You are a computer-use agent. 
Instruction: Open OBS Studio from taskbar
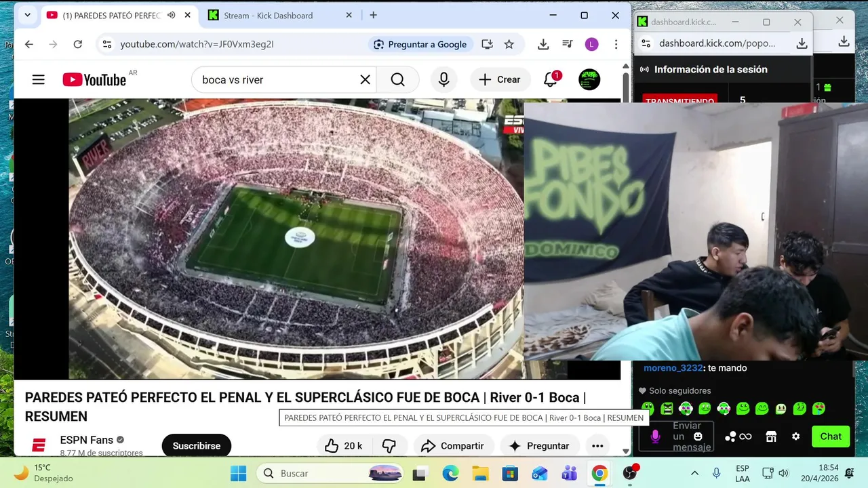click(630, 473)
